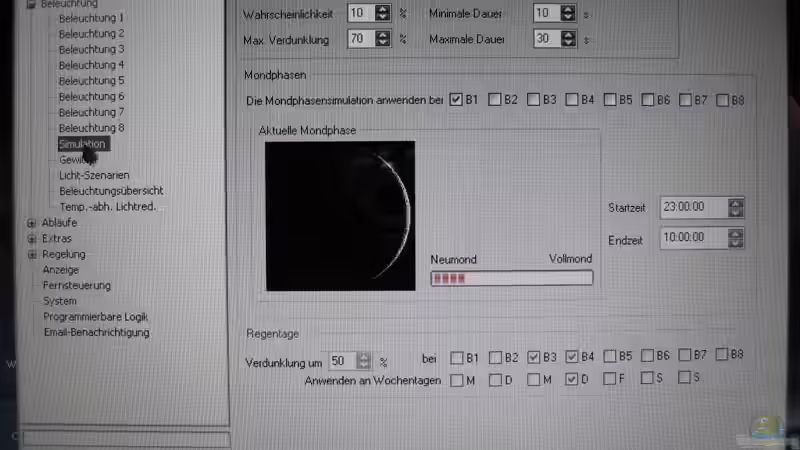Expand the Extras tree node

pos(31,239)
